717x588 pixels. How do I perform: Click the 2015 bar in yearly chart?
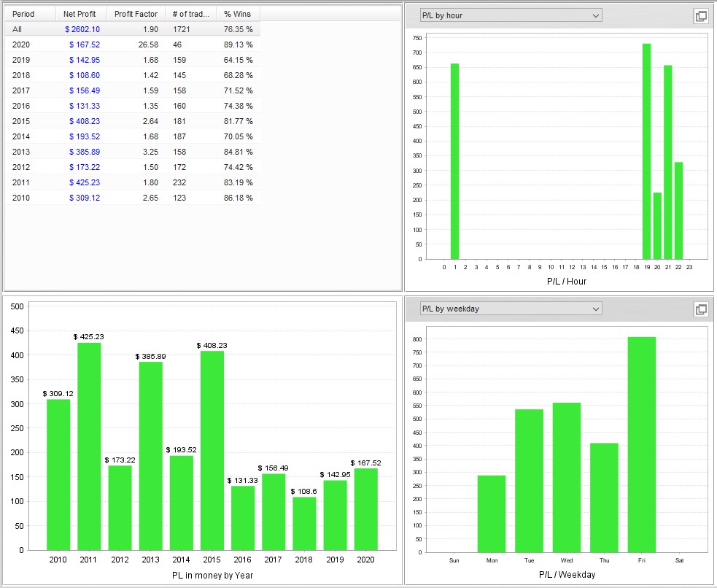pos(212,450)
